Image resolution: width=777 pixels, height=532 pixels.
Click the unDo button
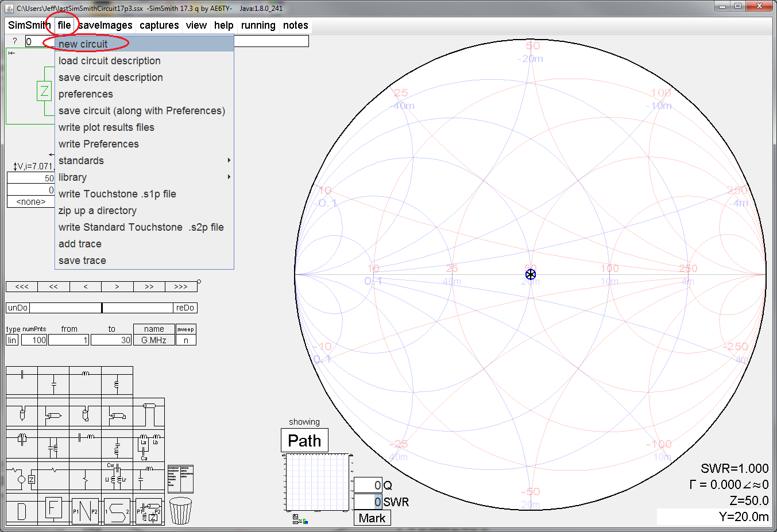click(x=17, y=308)
